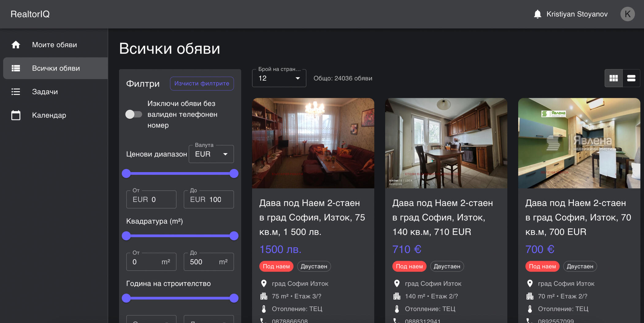Click the notification bell icon
Image resolution: width=644 pixels, height=323 pixels.
point(537,14)
